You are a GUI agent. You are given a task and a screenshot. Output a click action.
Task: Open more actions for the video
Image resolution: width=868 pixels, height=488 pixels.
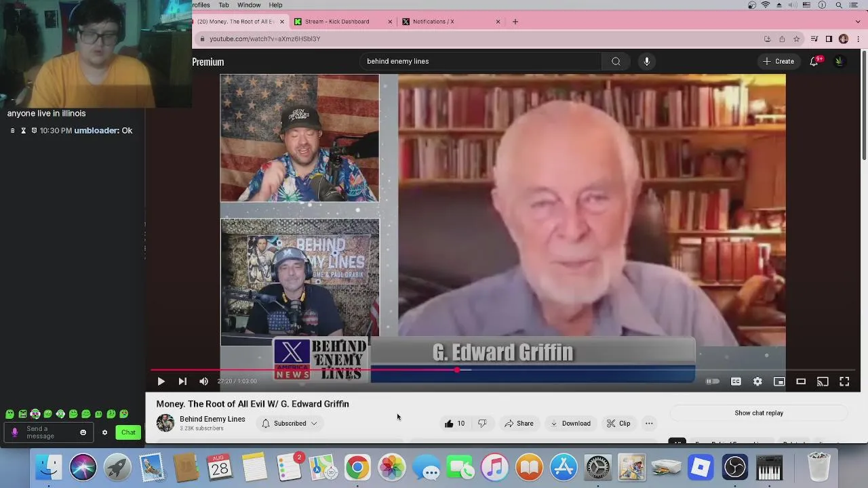click(649, 424)
